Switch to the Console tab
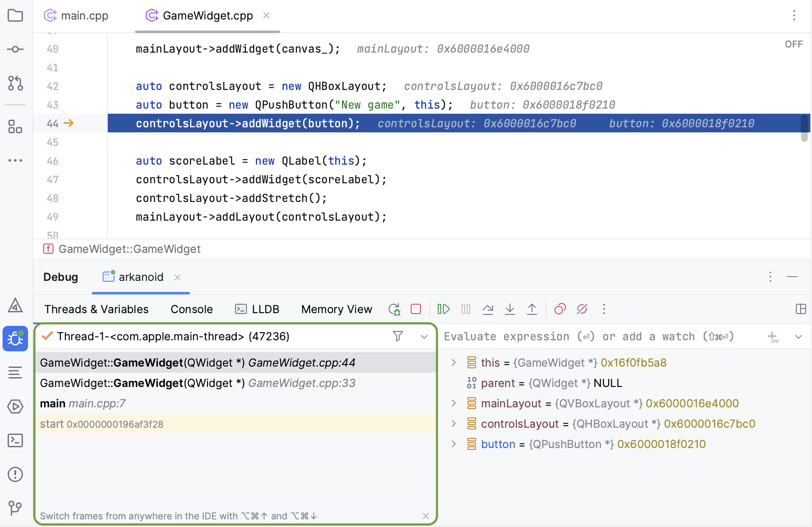This screenshot has height=527, width=812. (x=191, y=309)
